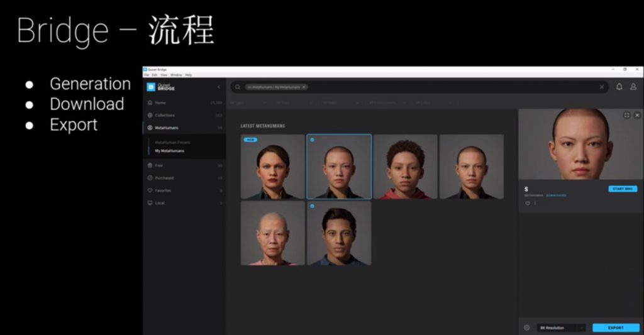Select the elderly bald MetaHuman thumbnail

(x=273, y=233)
